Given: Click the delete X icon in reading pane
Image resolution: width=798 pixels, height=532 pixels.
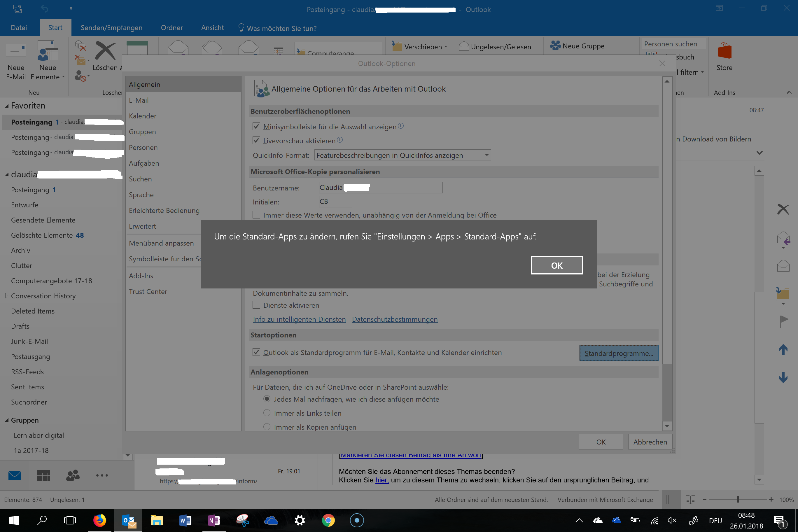Looking at the screenshot, I should (x=783, y=209).
